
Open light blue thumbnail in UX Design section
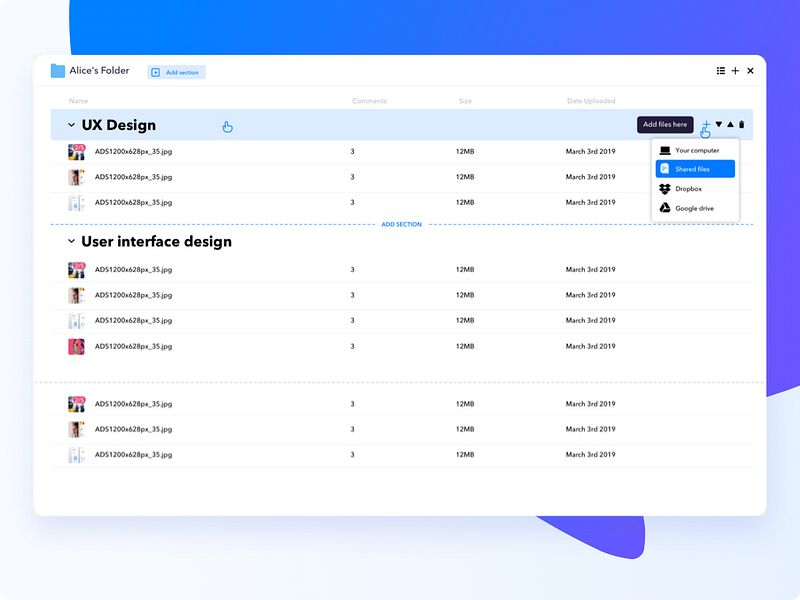[x=77, y=203]
